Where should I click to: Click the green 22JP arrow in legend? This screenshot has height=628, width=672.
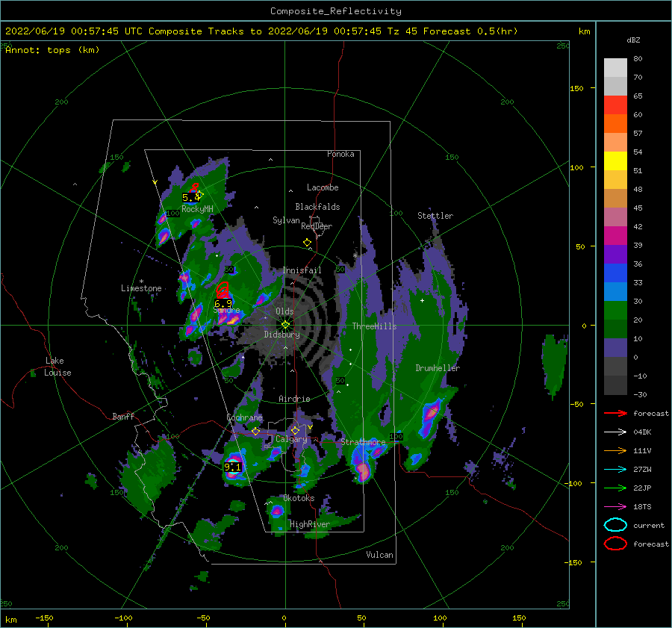pos(615,488)
